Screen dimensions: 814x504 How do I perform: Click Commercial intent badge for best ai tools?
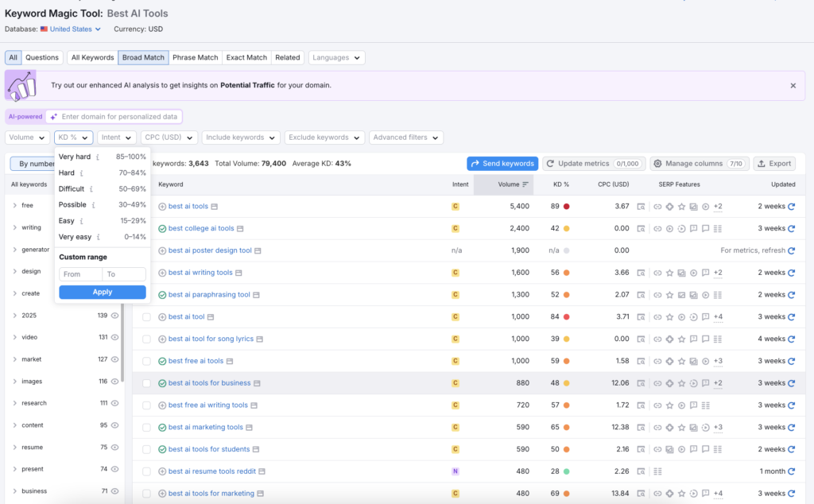click(455, 207)
